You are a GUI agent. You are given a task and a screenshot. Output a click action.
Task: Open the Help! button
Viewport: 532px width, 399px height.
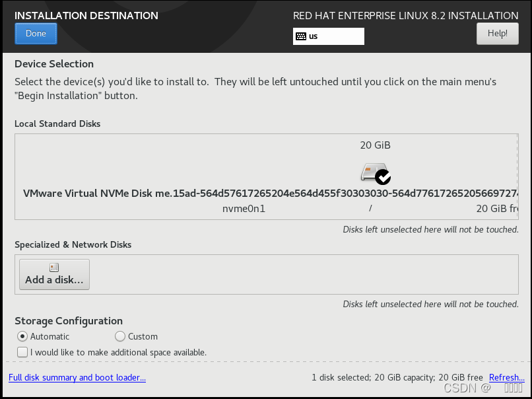498,33
